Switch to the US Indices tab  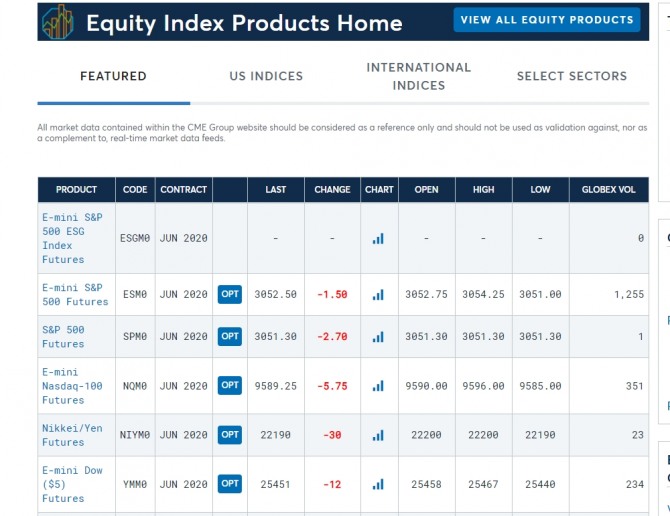[266, 76]
